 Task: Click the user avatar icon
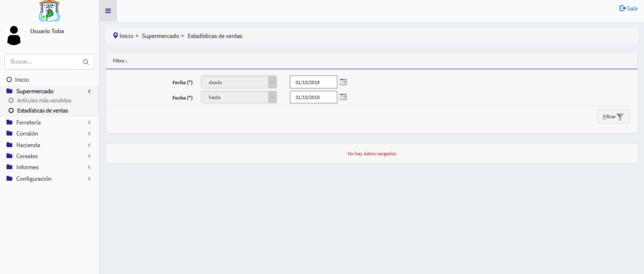[14, 36]
